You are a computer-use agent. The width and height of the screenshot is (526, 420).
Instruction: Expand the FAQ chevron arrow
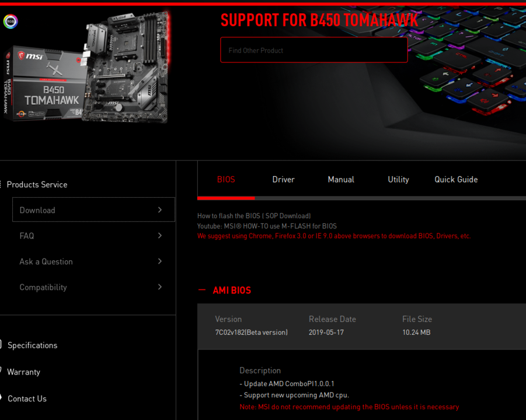[160, 236]
